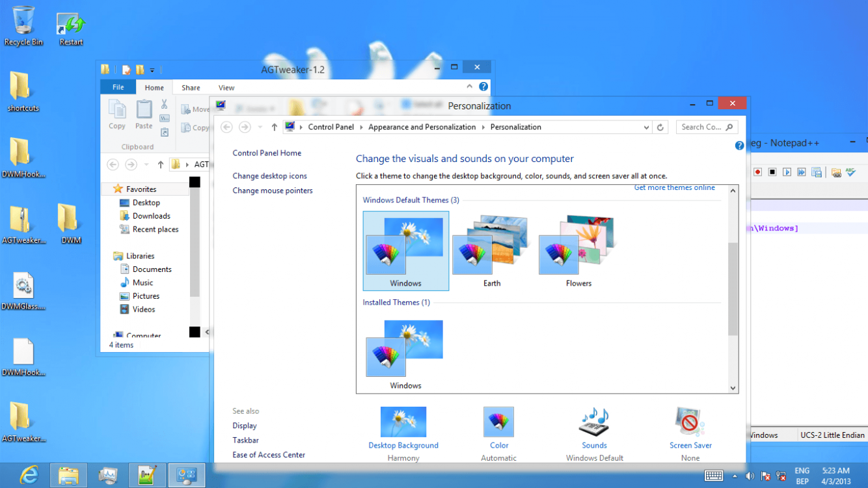Viewport: 868px width, 488px height.
Task: Select Downloads in Explorer Favorites
Action: [x=144, y=216]
